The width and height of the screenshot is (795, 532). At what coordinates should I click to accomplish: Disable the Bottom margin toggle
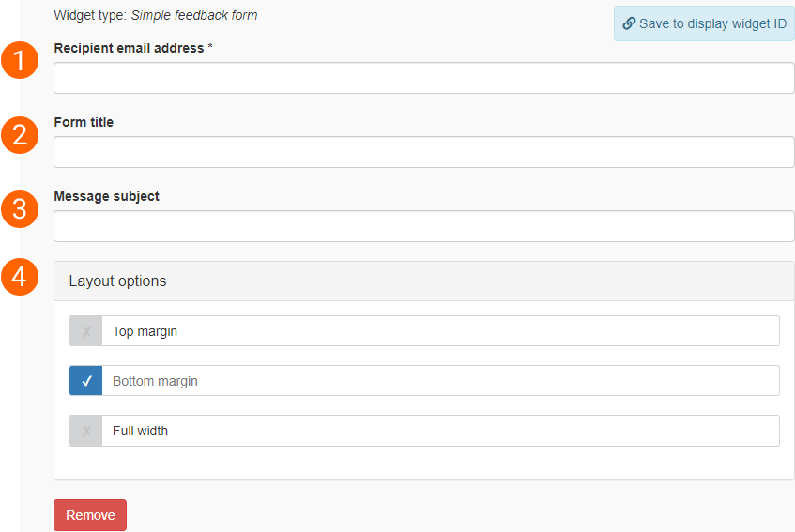pos(85,381)
